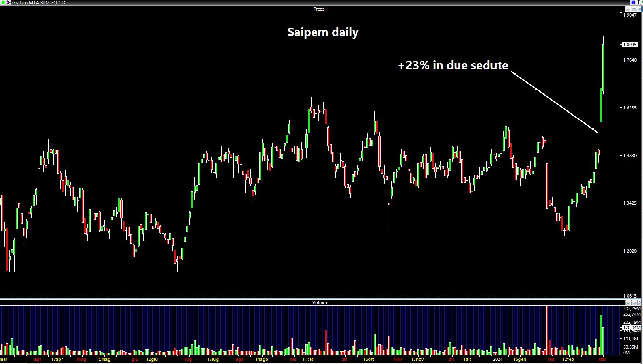Click the 1,3425 price axis label

(630, 203)
